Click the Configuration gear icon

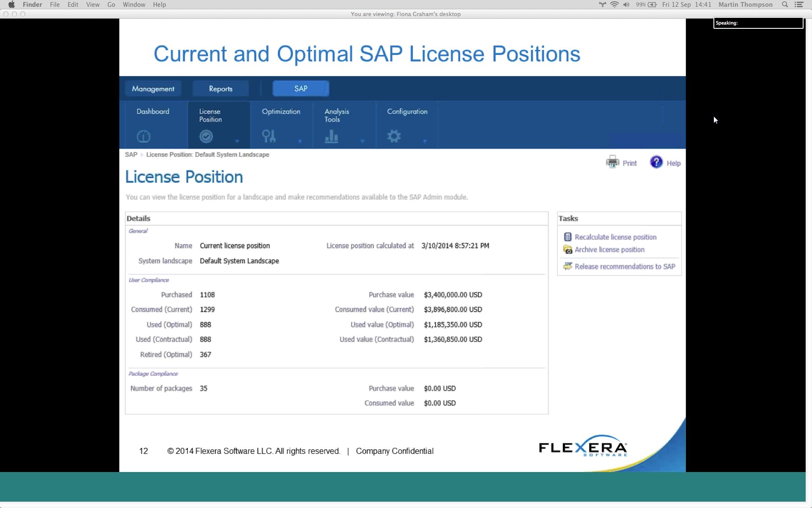click(394, 136)
